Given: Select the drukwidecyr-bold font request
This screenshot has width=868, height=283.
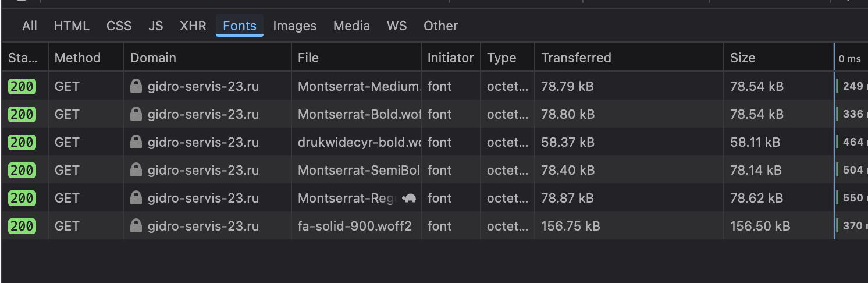Looking at the screenshot, I should tap(359, 142).
